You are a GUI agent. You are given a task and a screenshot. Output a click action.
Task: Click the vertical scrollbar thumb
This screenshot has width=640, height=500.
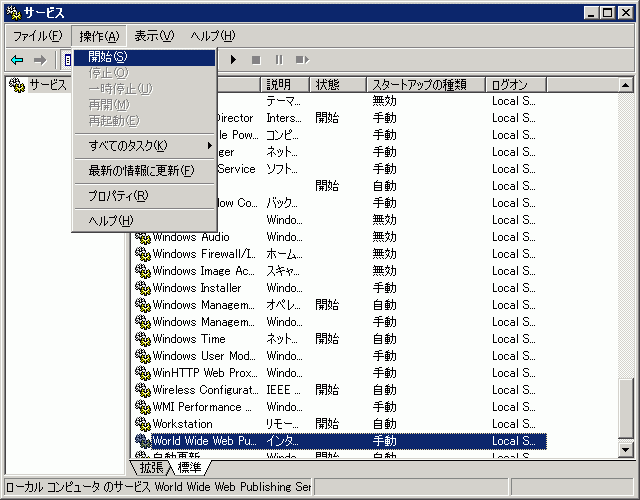625,408
